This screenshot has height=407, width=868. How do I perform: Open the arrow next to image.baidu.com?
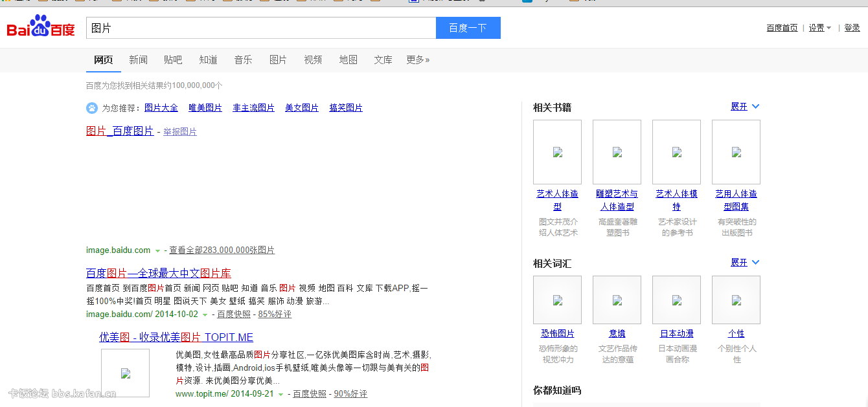tap(157, 251)
